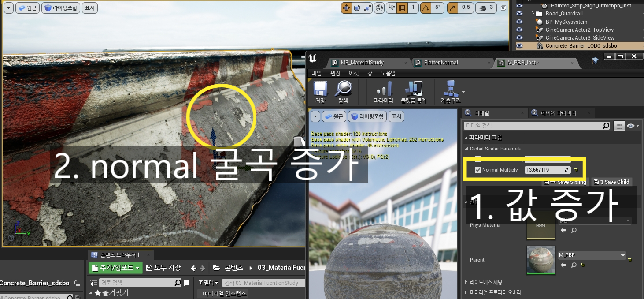Toggle grid snapping icon in viewport toolbar
This screenshot has width=644, height=299.
[x=402, y=8]
